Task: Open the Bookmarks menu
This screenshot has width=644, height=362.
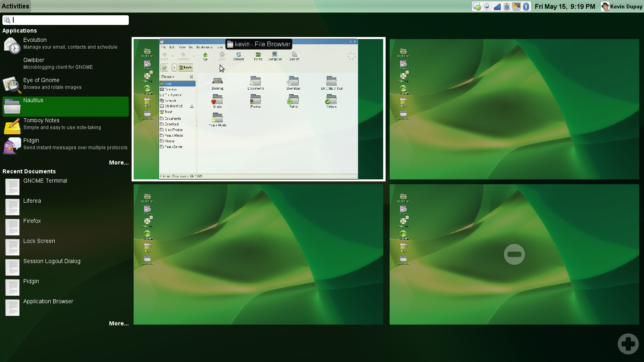Action: (x=204, y=47)
